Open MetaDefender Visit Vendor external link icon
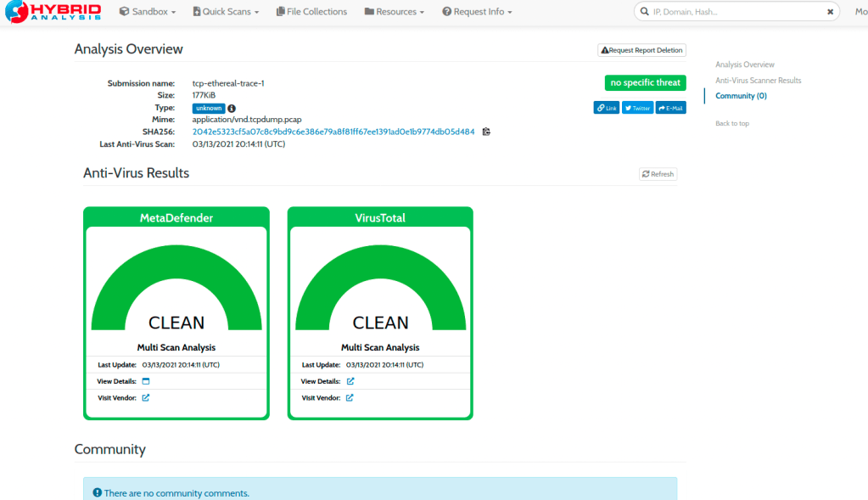Image resolution: width=868 pixels, height=500 pixels. point(146,397)
